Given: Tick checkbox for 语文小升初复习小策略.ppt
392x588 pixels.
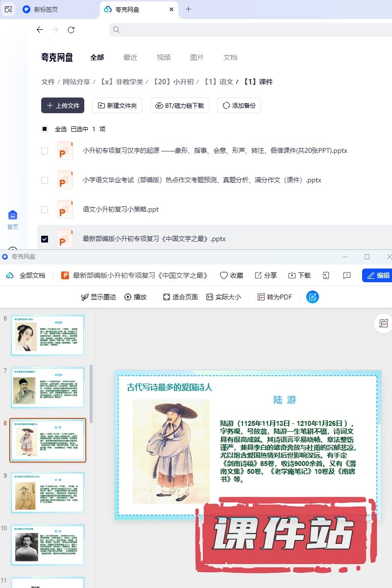Looking at the screenshot, I should (x=45, y=210).
